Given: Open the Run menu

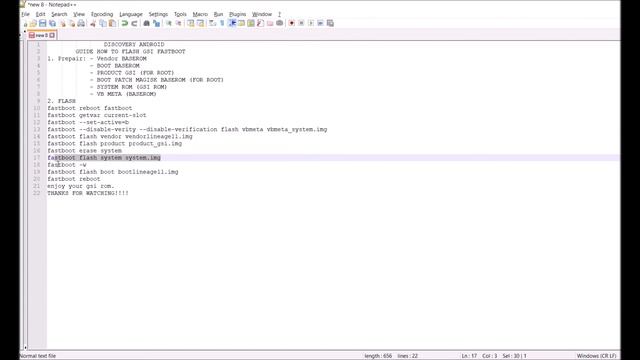Looking at the screenshot, I should point(218,14).
